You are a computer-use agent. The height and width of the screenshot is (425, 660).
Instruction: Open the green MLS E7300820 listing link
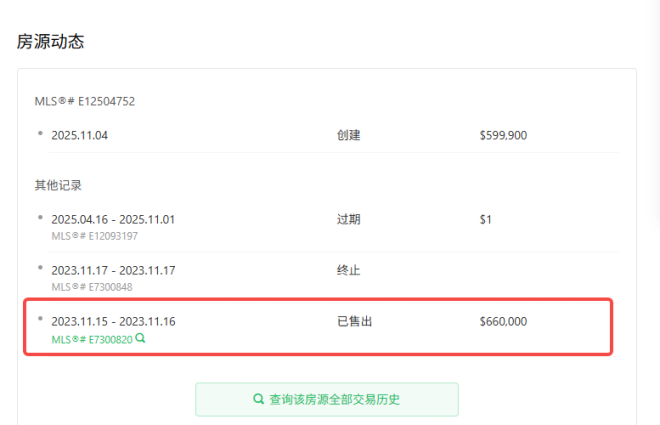(92, 339)
